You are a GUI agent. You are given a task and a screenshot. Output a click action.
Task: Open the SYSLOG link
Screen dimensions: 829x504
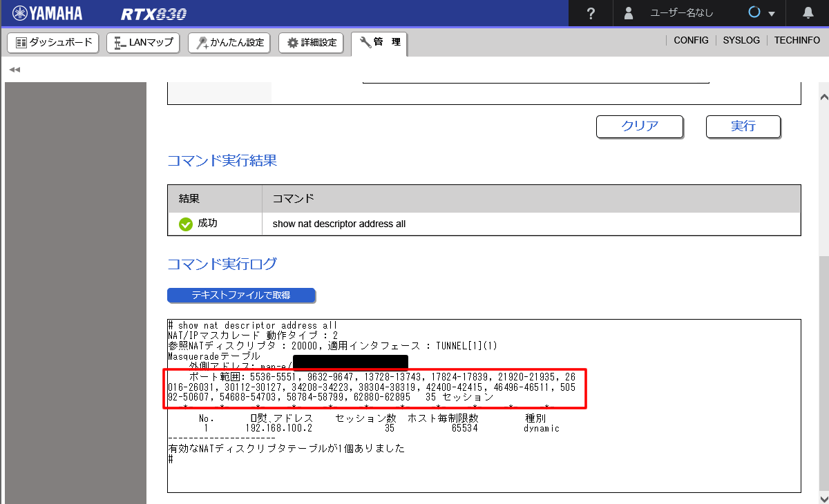741,41
